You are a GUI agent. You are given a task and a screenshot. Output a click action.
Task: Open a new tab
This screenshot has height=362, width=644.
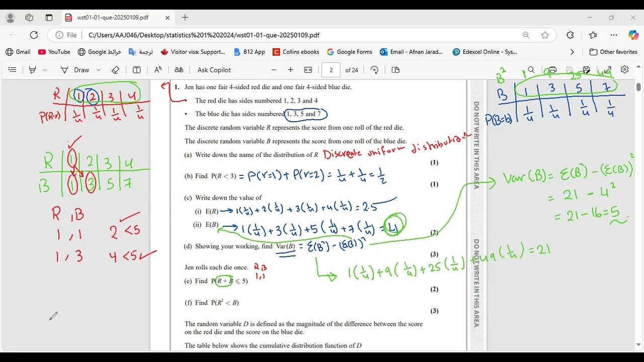point(185,18)
